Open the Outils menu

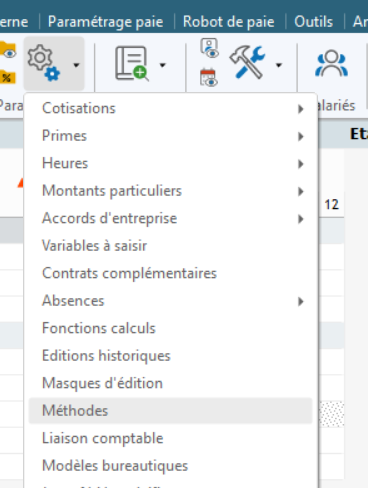[313, 22]
